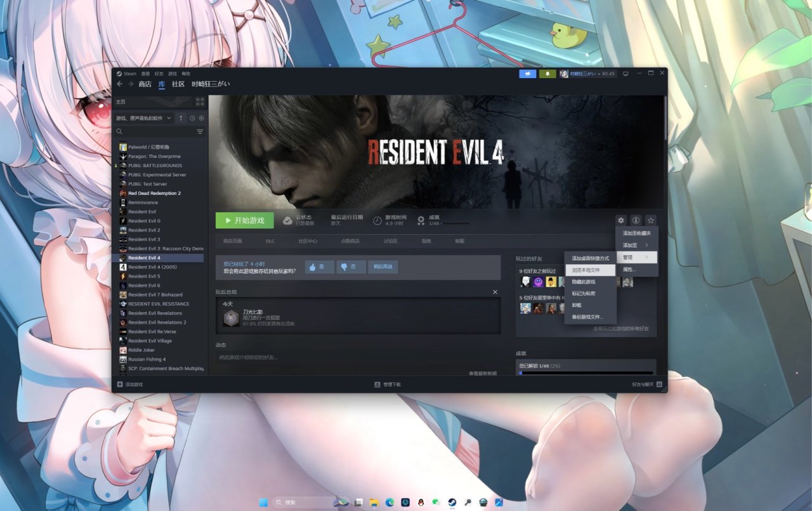The width and height of the screenshot is (812, 511).
Task: Open the Steam menu
Action: [x=127, y=74]
